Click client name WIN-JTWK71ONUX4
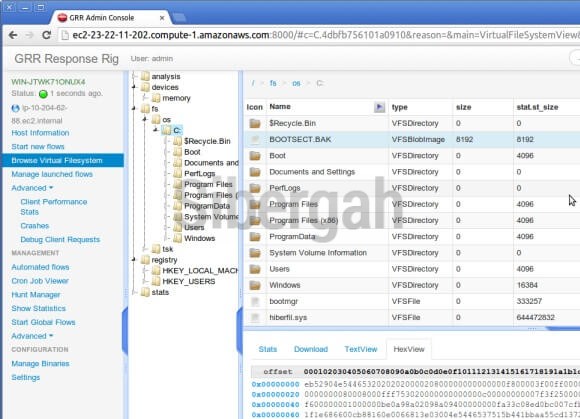The image size is (580, 419). [x=48, y=82]
